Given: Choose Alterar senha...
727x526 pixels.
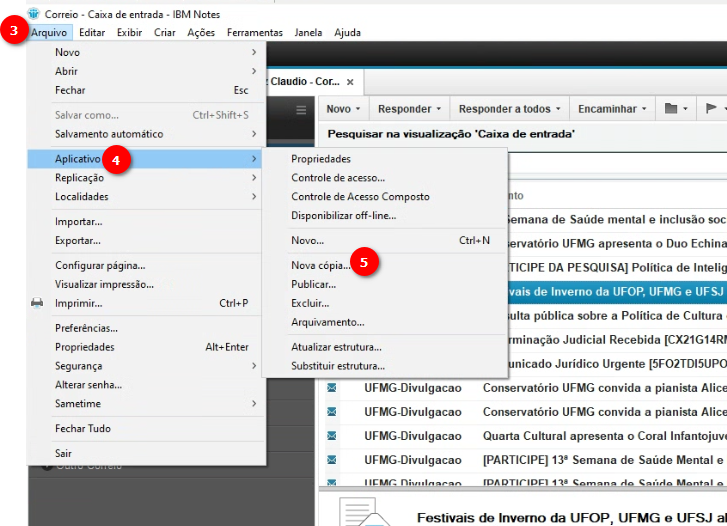Looking at the screenshot, I should point(147,385).
